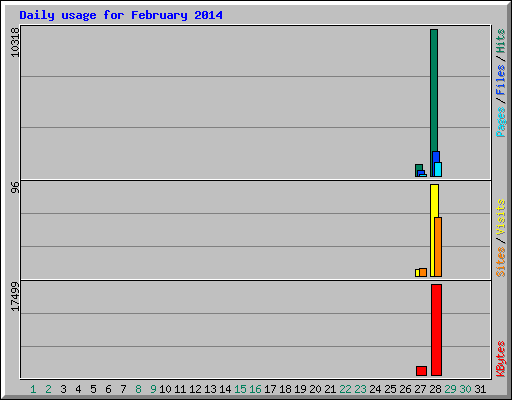Click day 27 on the x-axis
Image resolution: width=512 pixels, height=400 pixels.
point(420,389)
